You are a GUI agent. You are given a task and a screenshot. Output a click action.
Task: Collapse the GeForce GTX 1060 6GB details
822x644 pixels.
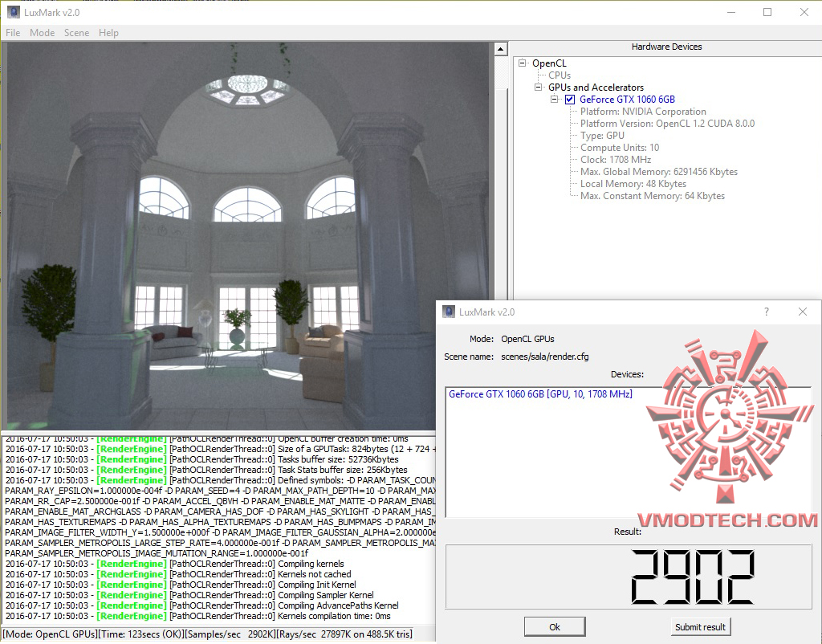point(554,99)
